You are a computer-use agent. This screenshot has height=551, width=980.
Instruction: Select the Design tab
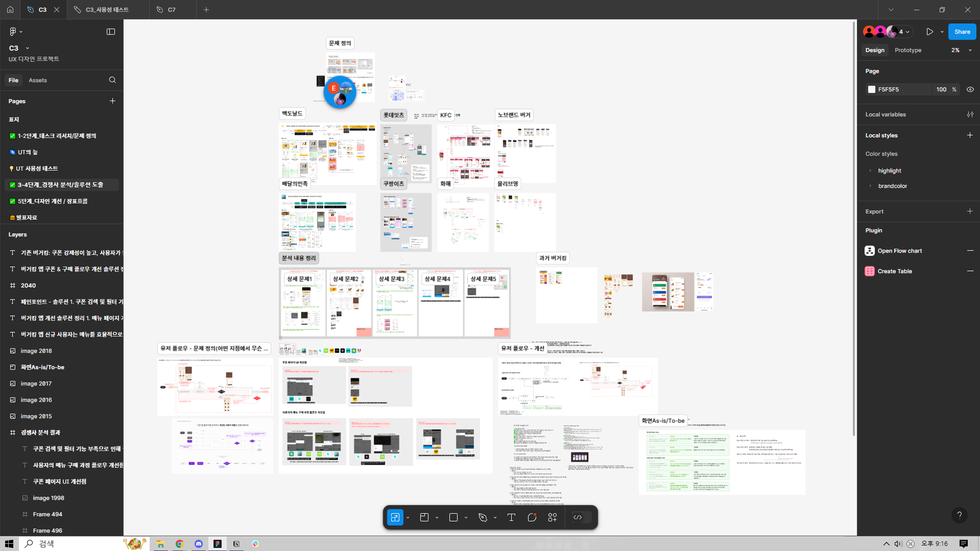(x=875, y=50)
